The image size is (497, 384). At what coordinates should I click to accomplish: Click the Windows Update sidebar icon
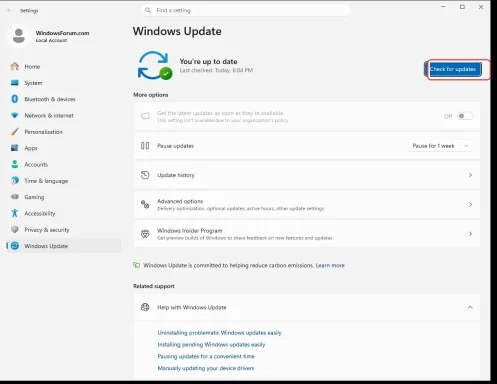tap(15, 246)
